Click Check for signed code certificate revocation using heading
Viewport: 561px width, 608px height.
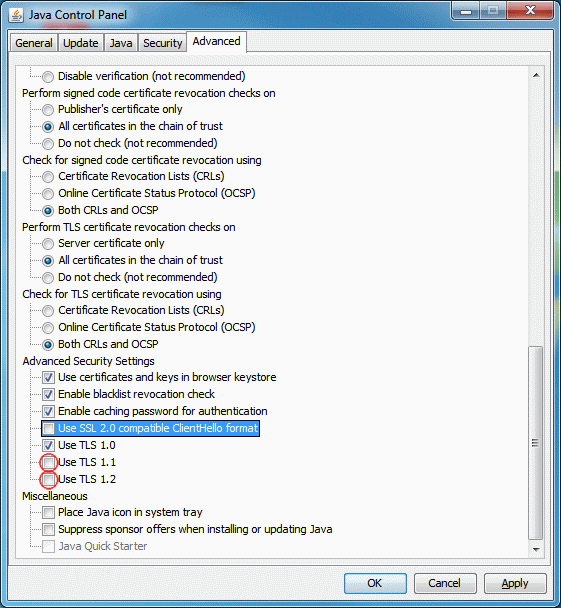142,160
